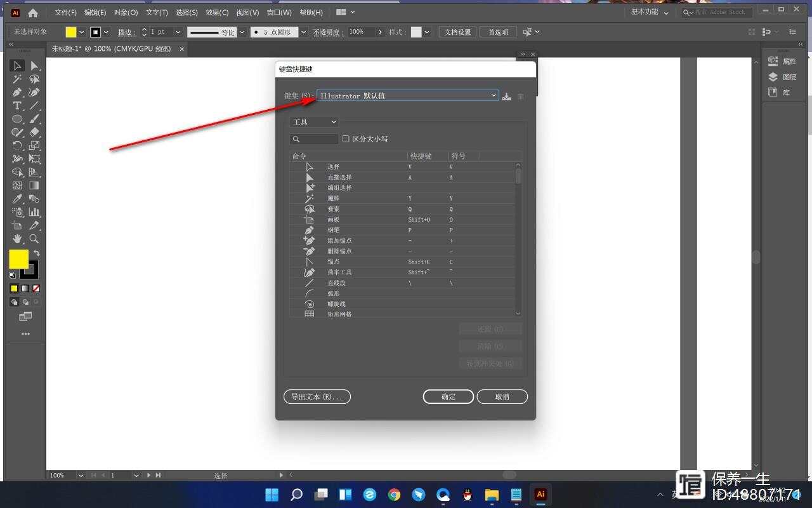Open 首选项 from the control bar
Screen dimensions: 812x508
point(498,32)
